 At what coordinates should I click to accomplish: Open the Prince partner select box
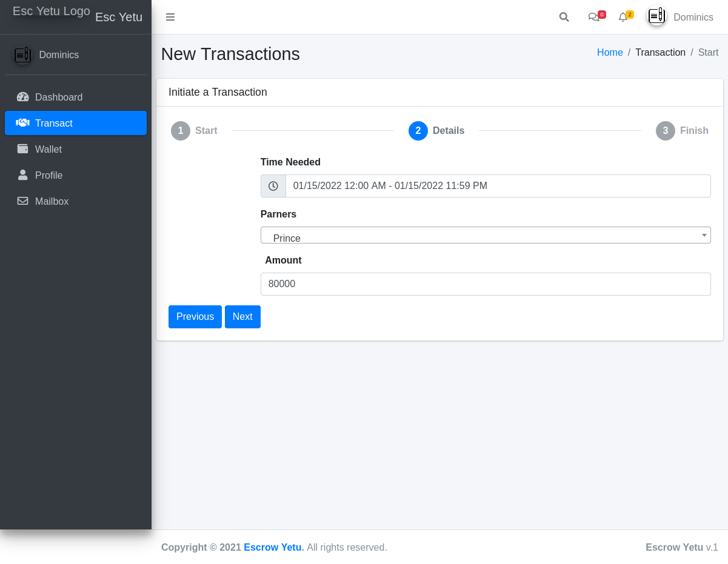coord(479,235)
